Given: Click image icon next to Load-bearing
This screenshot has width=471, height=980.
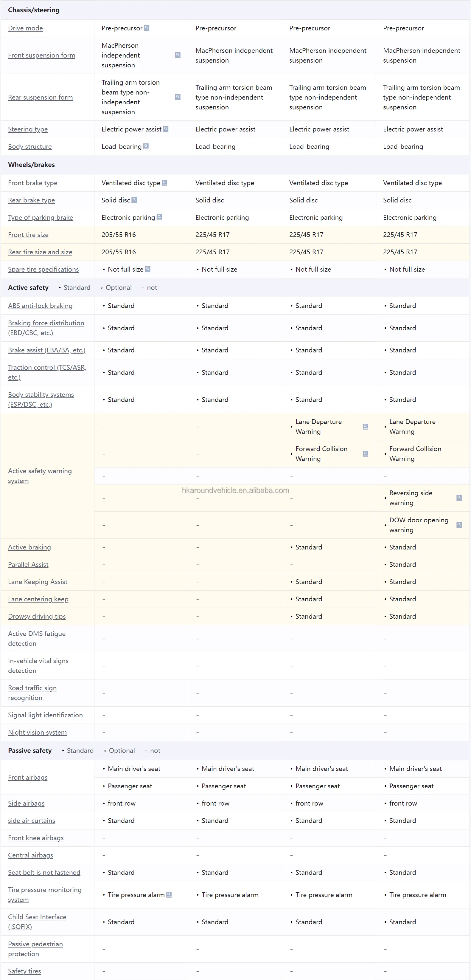Looking at the screenshot, I should coord(146,146).
